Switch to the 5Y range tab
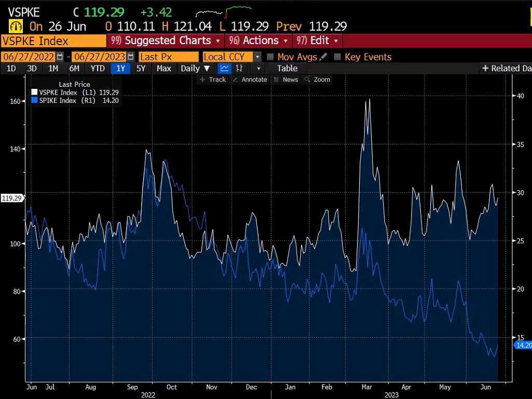 (x=141, y=68)
